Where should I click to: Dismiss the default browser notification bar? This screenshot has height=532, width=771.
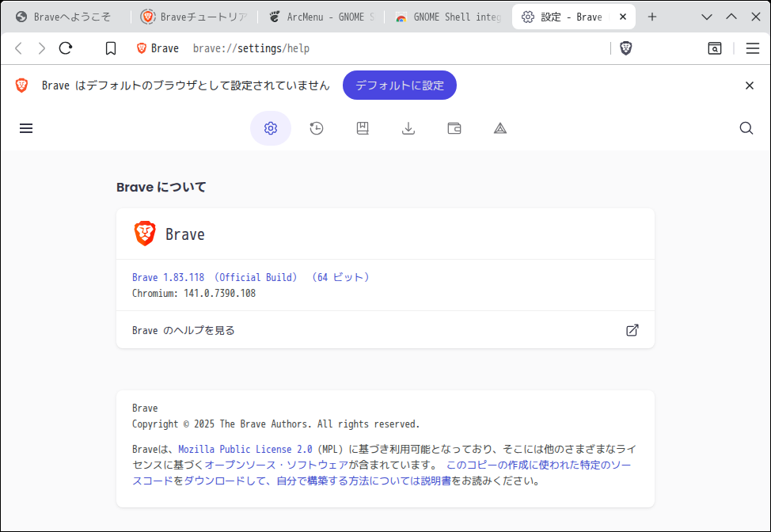point(750,85)
